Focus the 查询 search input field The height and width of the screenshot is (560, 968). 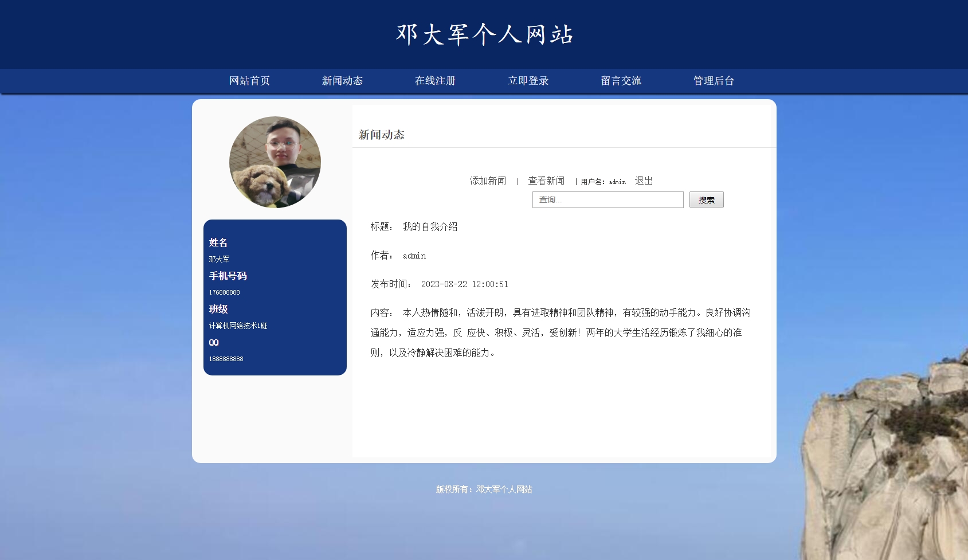point(608,199)
